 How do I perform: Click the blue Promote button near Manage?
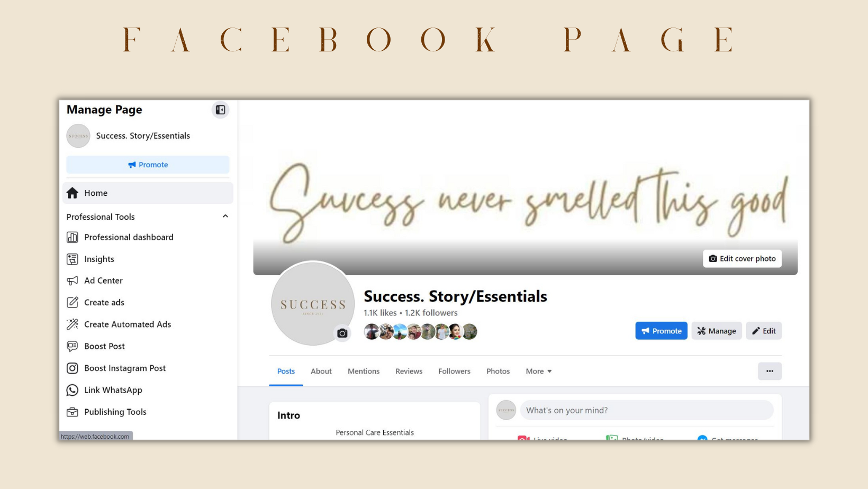pyautogui.click(x=661, y=331)
